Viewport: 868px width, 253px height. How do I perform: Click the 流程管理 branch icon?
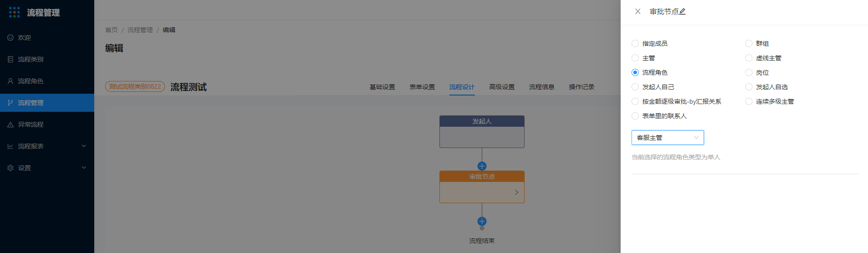click(10, 103)
